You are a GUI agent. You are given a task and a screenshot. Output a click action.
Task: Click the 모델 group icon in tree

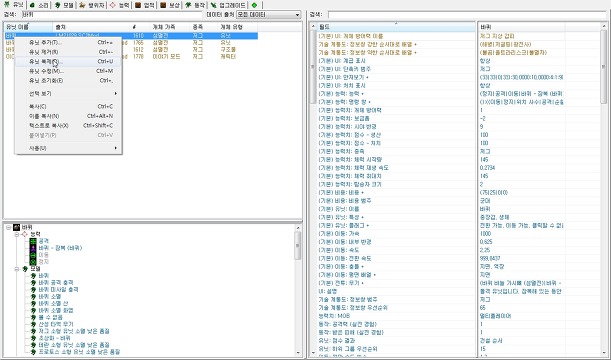point(25,269)
